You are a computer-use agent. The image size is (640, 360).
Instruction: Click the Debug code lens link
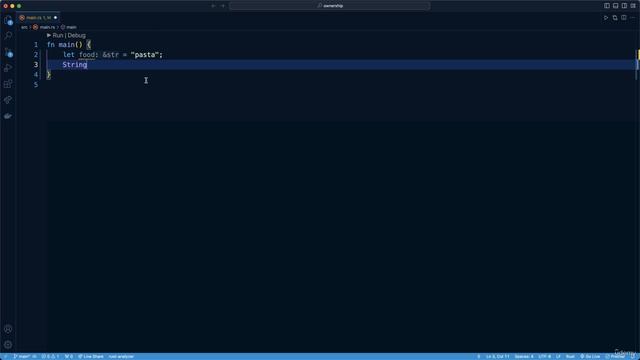[77, 36]
